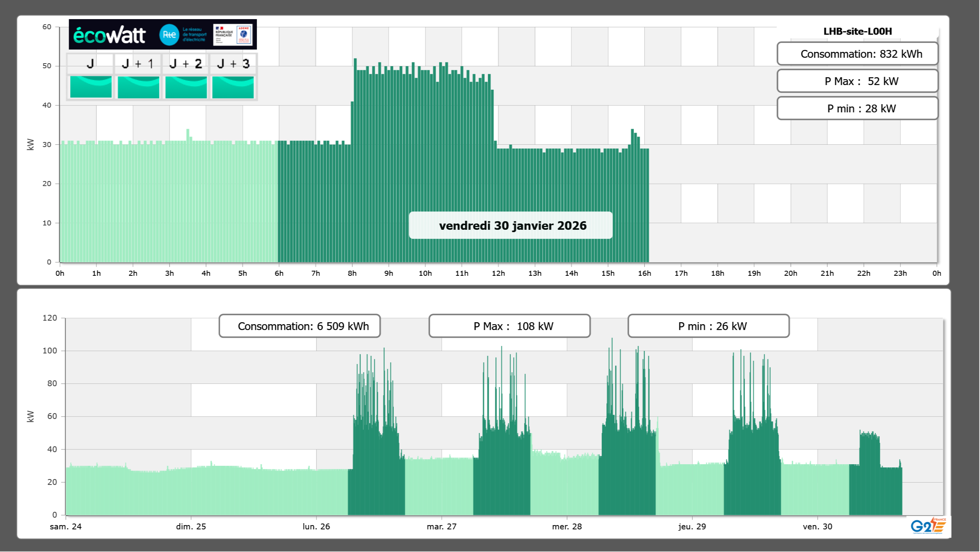Screen dimensions: 980x552
Task: Click the vendredi 30 janvier 2026 date label
Action: coord(510,225)
